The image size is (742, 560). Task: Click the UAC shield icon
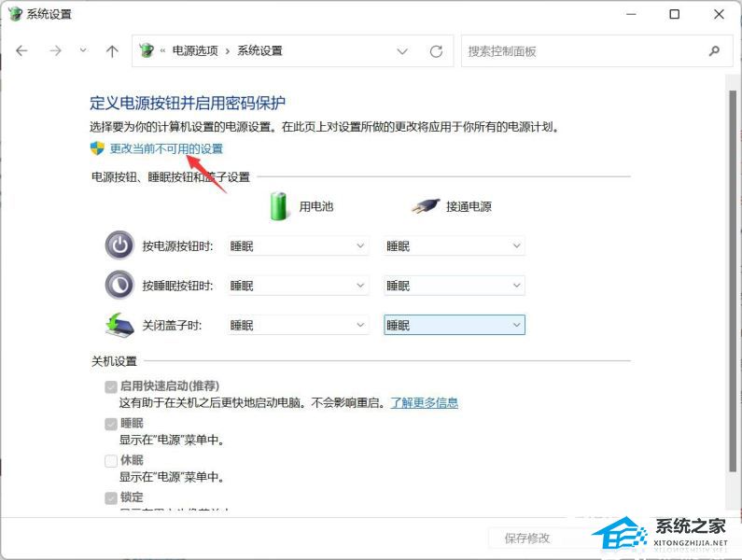click(x=97, y=148)
